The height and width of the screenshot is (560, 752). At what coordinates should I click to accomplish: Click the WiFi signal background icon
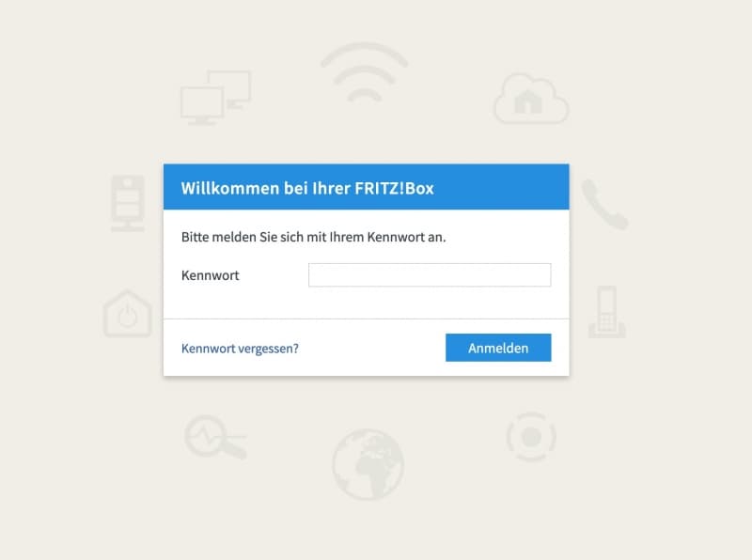pyautogui.click(x=365, y=72)
